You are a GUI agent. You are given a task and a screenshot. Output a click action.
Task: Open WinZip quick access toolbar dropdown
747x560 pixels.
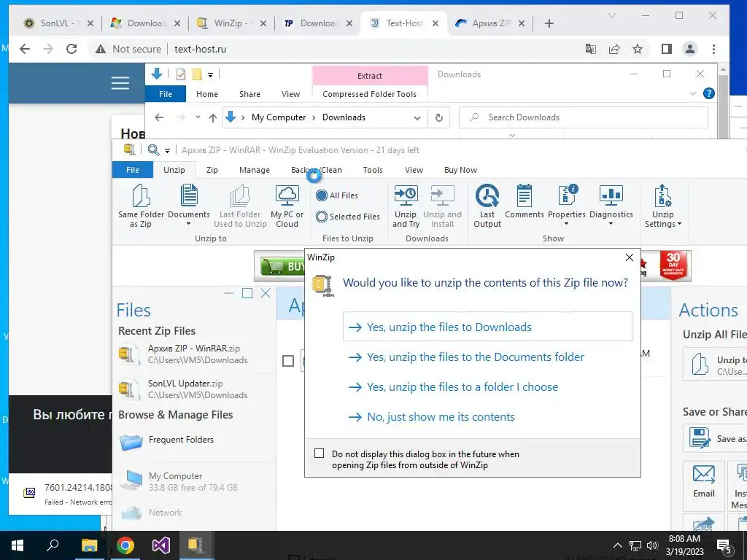(x=167, y=150)
